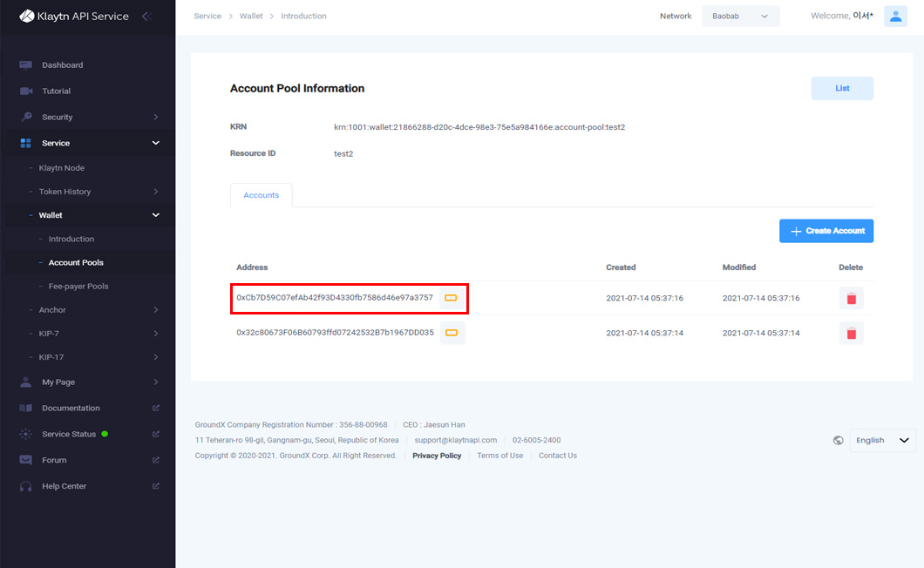Click the Created column header

(x=621, y=267)
